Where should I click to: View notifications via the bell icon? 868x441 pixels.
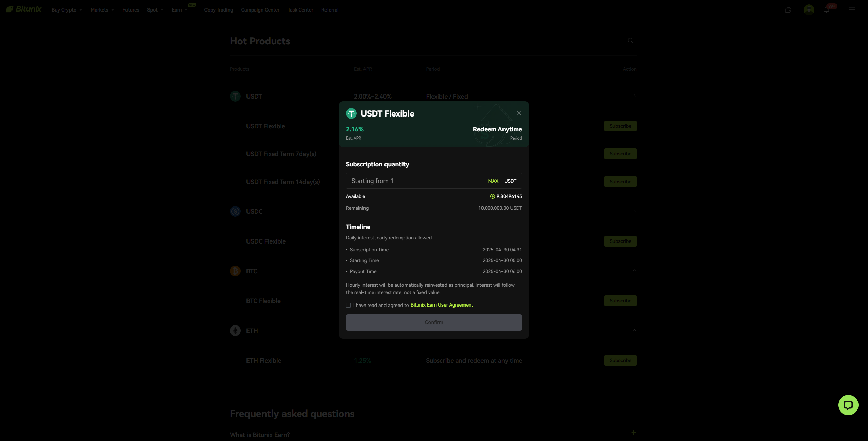[x=827, y=10]
